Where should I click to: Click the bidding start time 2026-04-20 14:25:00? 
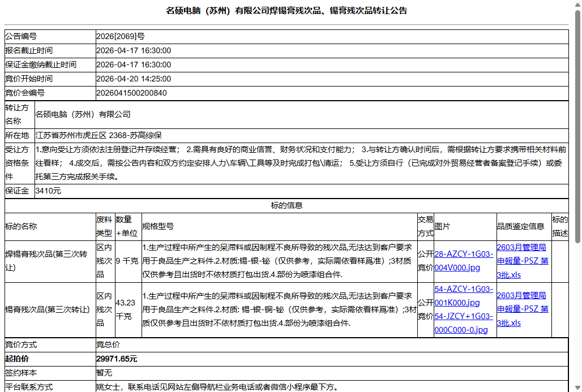pos(134,79)
